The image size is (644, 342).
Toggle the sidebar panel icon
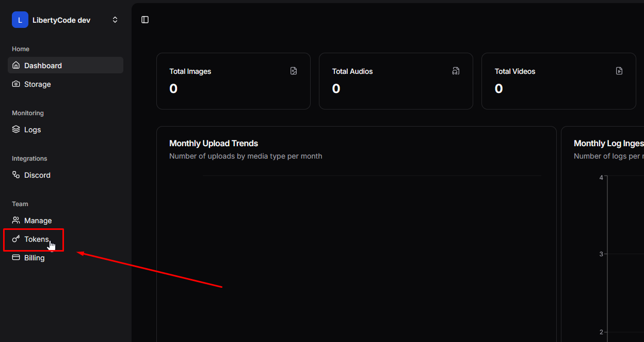coord(145,20)
